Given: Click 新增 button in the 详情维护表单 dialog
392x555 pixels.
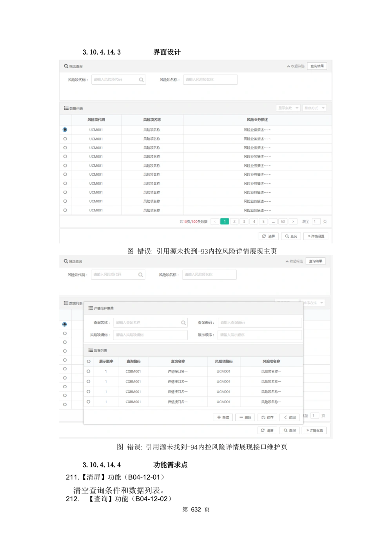Looking at the screenshot, I should point(223,417).
